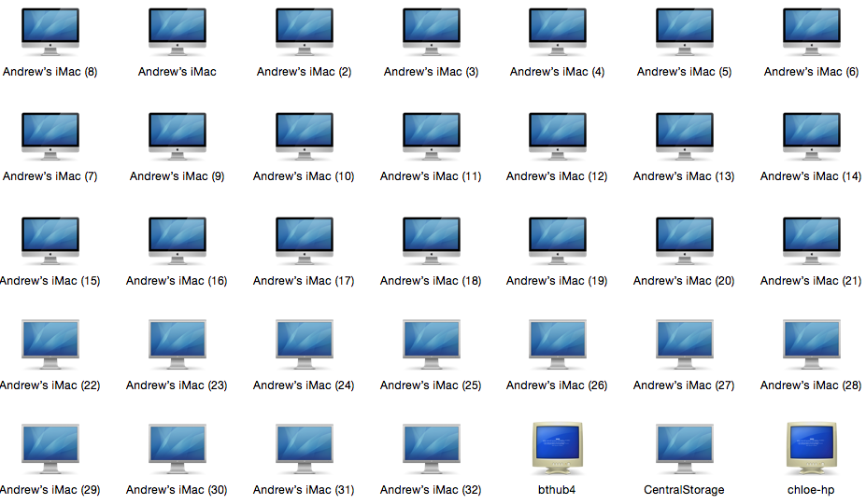The image size is (866, 504).
Task: Select the Andrew's iMac (7) icon
Action: point(50,136)
